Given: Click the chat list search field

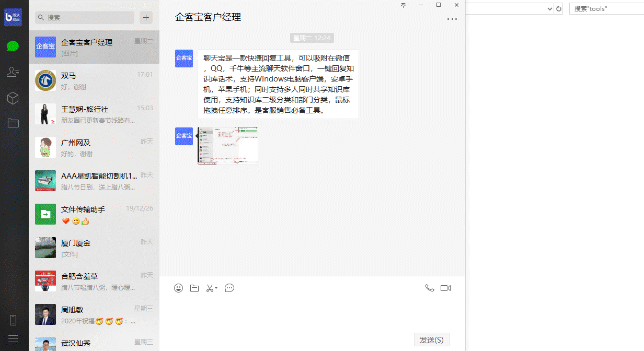Looking at the screenshot, I should tap(85, 17).
